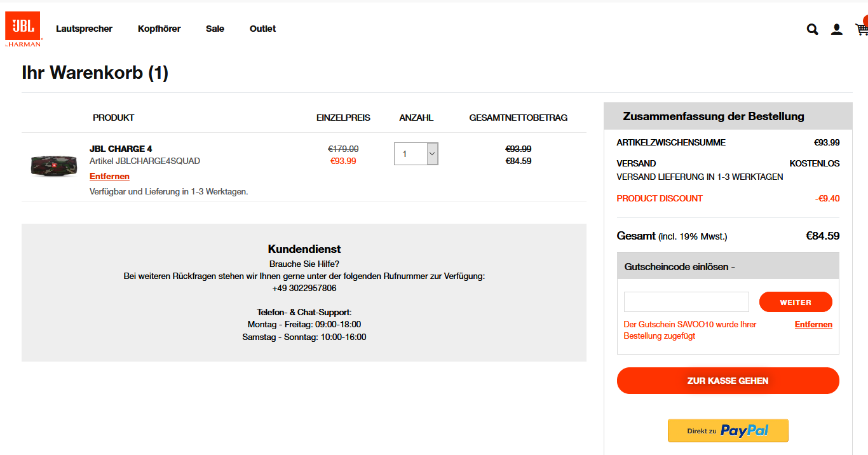The image size is (868, 455).
Task: Open the search magnifier icon
Action: point(812,29)
